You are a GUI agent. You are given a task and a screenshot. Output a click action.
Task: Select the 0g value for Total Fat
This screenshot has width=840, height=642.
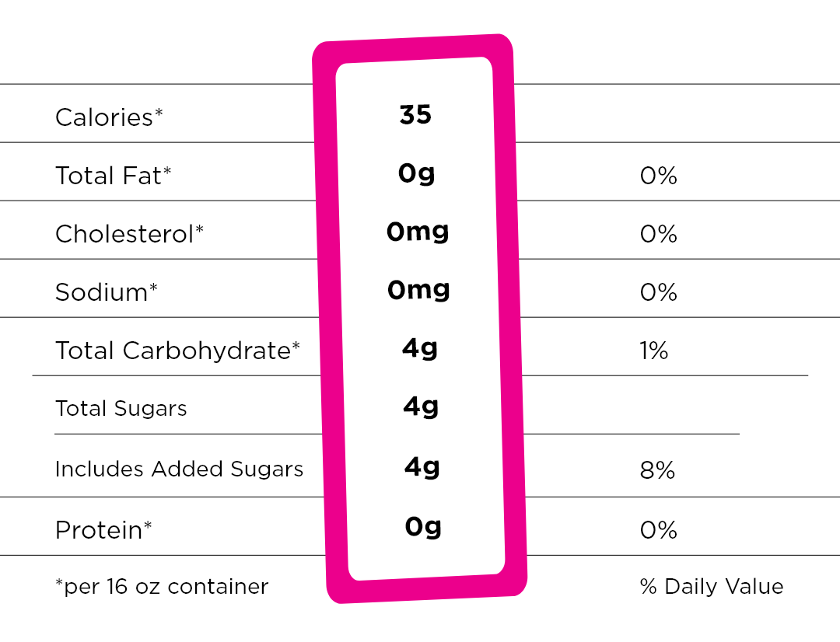tap(416, 173)
